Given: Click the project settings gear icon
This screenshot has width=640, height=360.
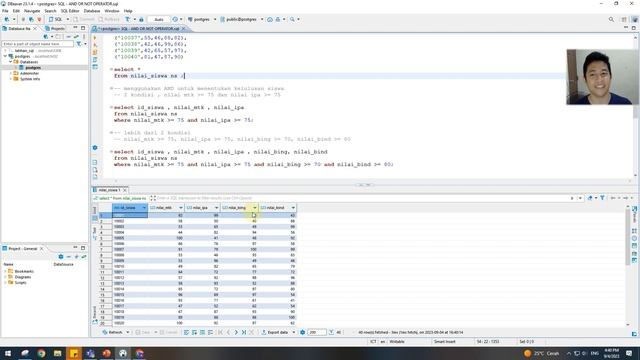Looking at the screenshot, I should tap(61, 257).
